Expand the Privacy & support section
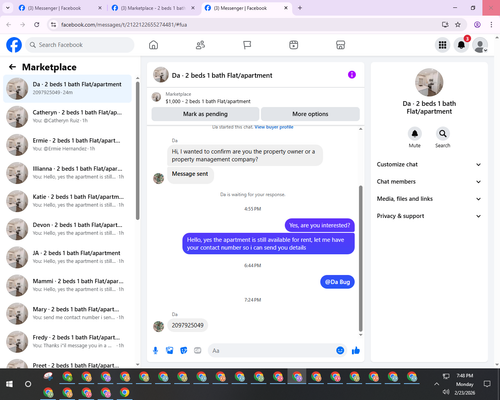 [429, 216]
